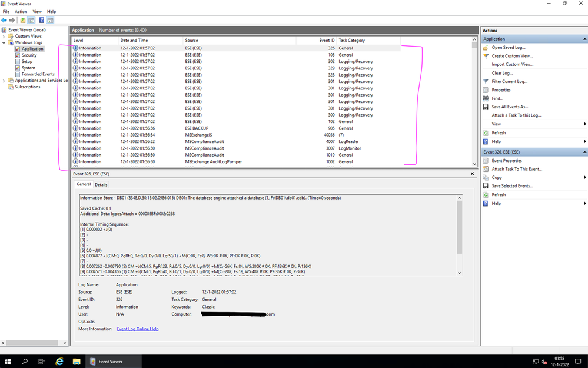Click the Setup log icon in tree
This screenshot has height=368, width=588.
point(17,61)
